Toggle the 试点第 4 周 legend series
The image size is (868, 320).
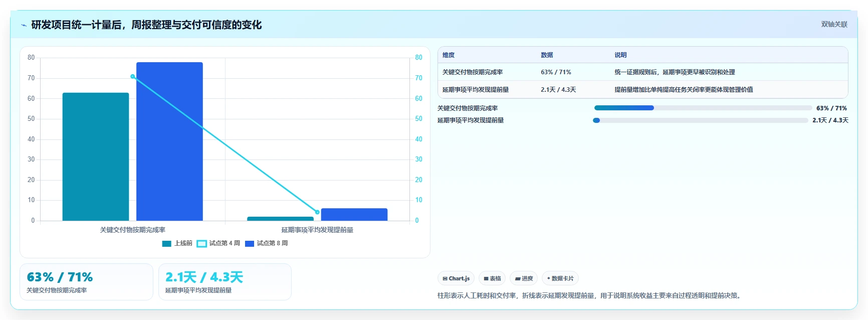pyautogui.click(x=219, y=243)
